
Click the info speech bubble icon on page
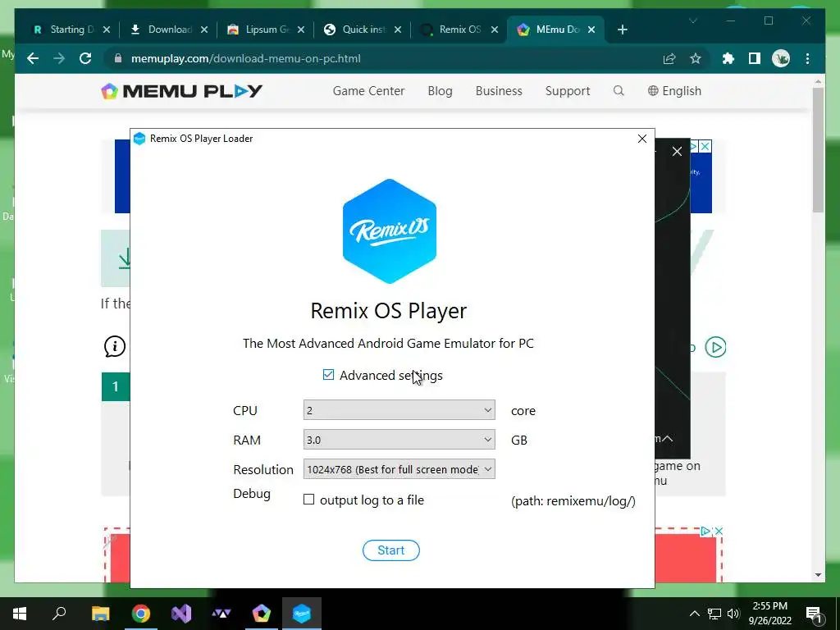115,347
